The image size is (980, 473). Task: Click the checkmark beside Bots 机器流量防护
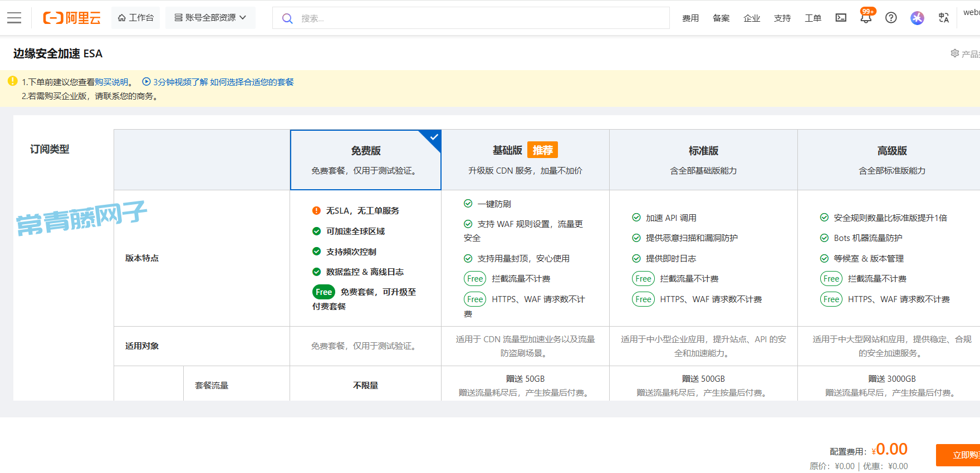pos(825,238)
